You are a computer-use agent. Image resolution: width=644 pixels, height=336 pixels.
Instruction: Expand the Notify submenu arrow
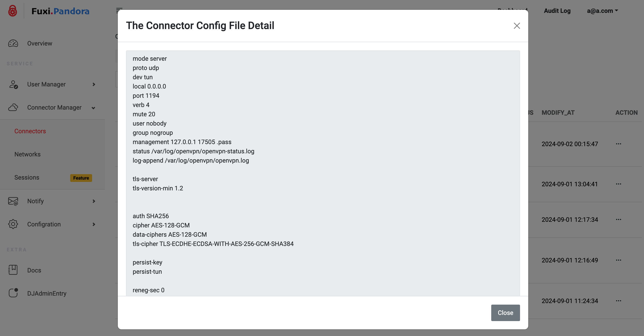pyautogui.click(x=94, y=201)
